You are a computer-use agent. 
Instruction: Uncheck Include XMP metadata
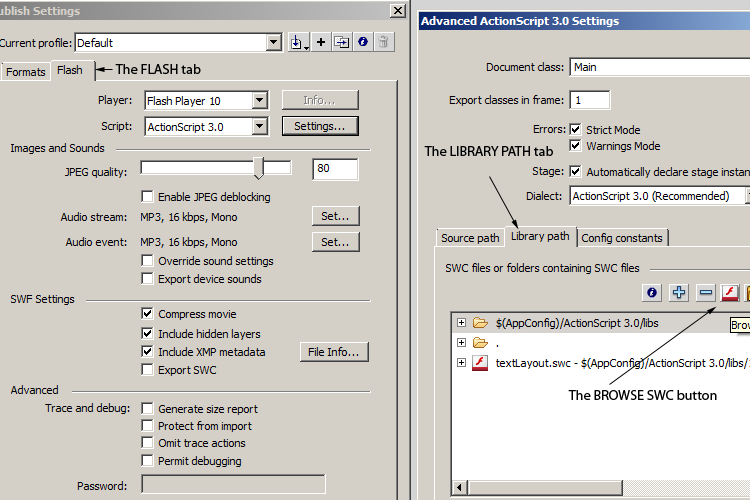point(147,352)
